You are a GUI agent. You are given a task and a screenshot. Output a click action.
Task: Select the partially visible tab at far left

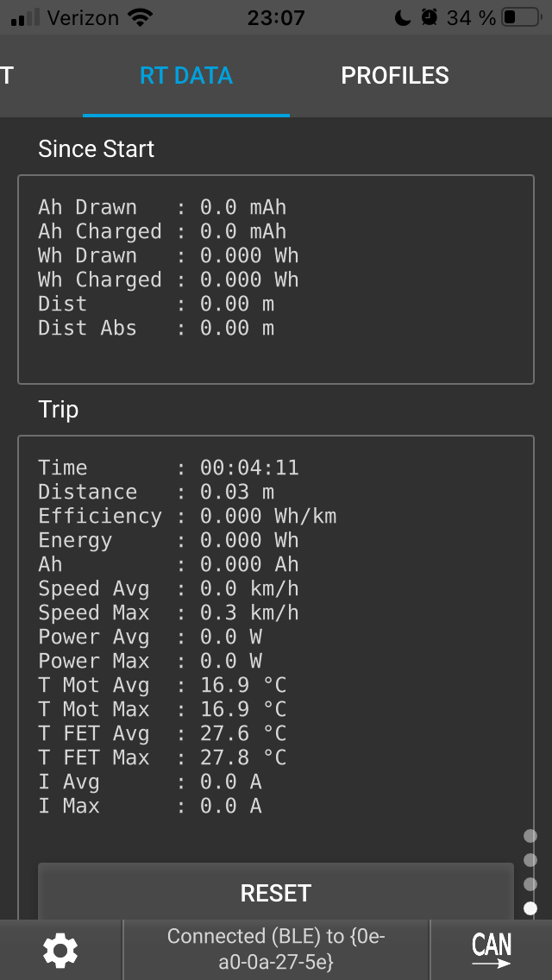tap(7, 76)
